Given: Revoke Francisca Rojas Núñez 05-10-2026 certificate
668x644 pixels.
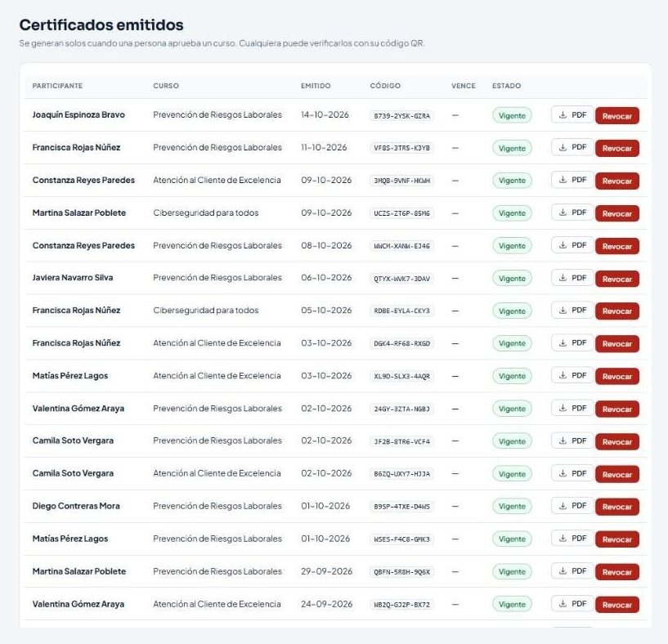Looking at the screenshot, I should tap(616, 311).
